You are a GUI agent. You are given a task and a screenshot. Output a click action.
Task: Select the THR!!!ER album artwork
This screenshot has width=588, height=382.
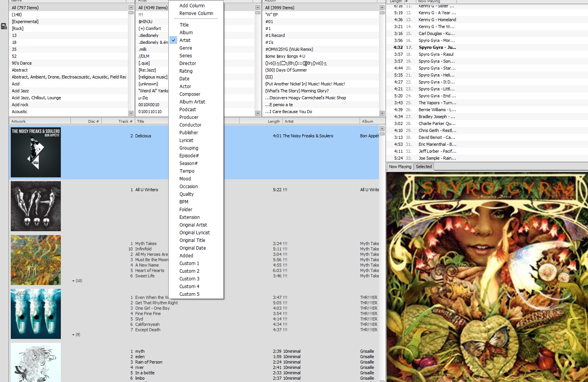click(36, 314)
